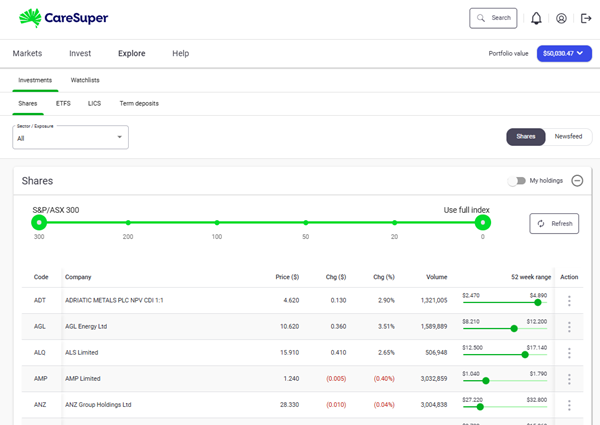Sort by Chg ($) column header
This screenshot has height=425, width=600.
pyautogui.click(x=336, y=277)
